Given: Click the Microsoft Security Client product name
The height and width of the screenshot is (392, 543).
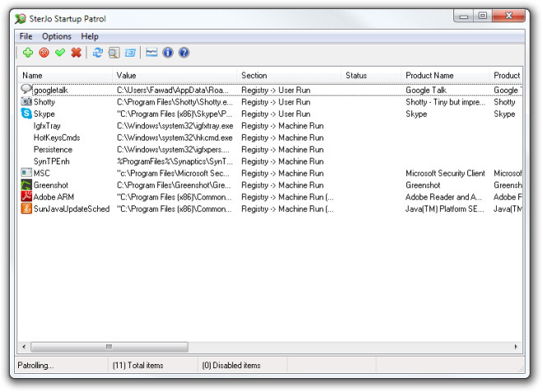Looking at the screenshot, I should tap(445, 173).
